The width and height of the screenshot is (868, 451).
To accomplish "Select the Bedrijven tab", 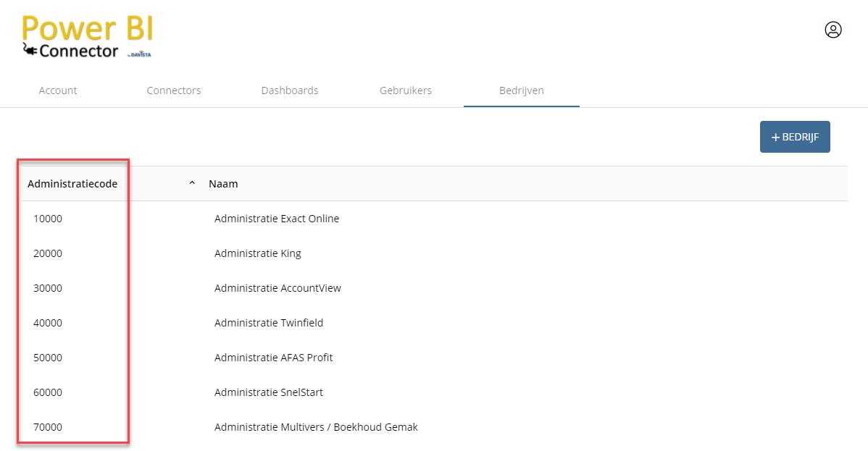I will (x=521, y=90).
